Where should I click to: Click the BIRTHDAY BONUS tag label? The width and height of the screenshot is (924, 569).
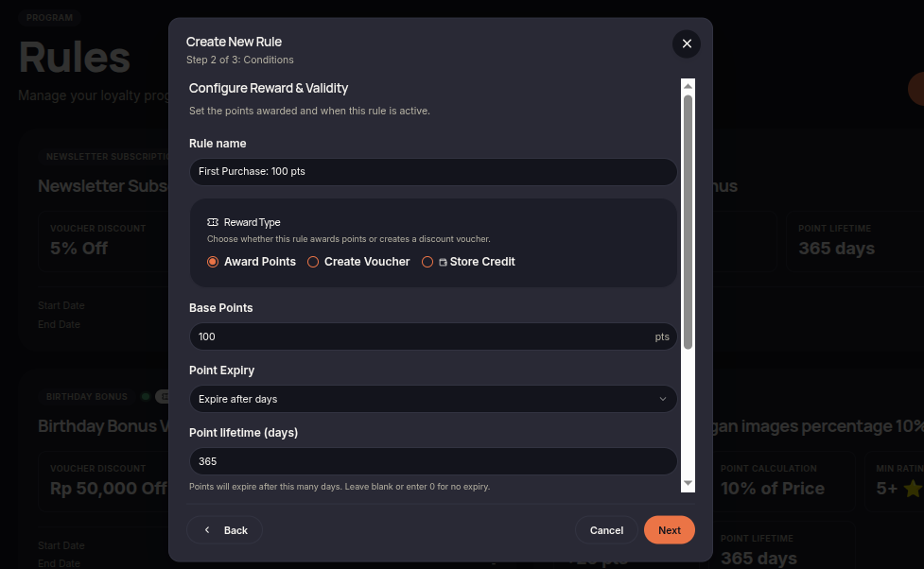coord(87,396)
